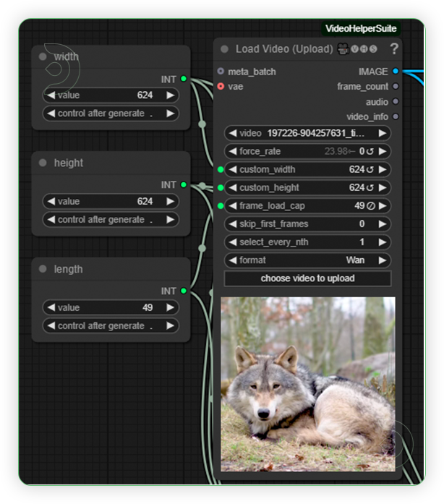444x504 pixels.
Task: Click the skip_first_frames value 0
Action: (362, 223)
